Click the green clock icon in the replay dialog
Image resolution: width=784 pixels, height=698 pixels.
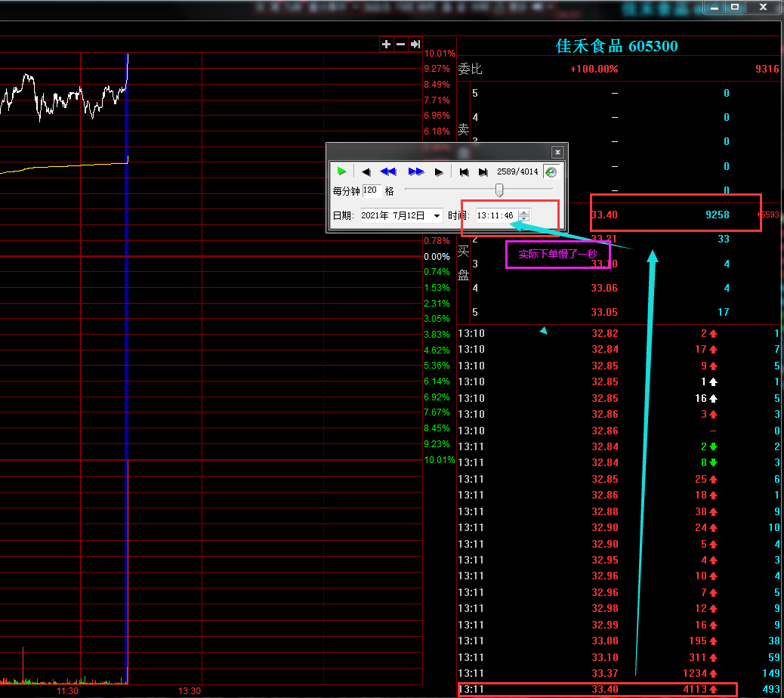coord(551,172)
